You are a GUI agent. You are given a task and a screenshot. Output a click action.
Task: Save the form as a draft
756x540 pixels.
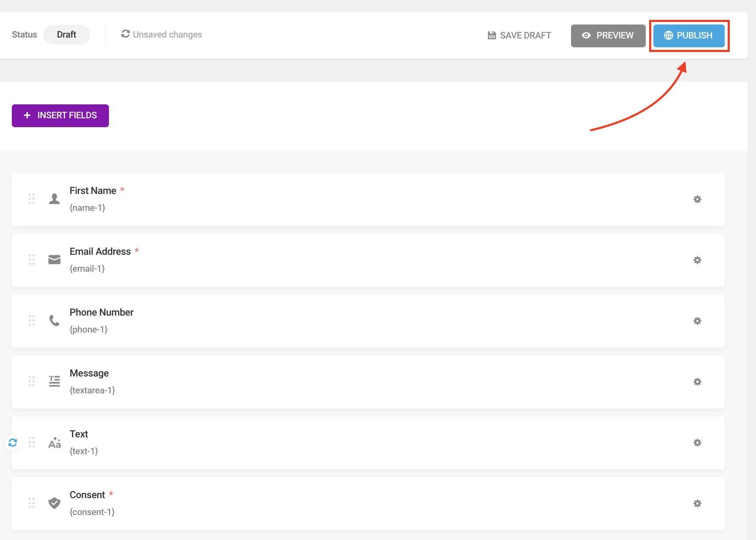pos(519,35)
